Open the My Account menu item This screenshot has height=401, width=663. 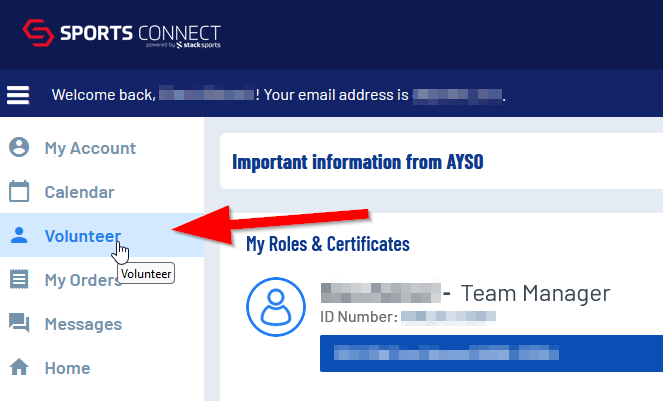[x=90, y=148]
